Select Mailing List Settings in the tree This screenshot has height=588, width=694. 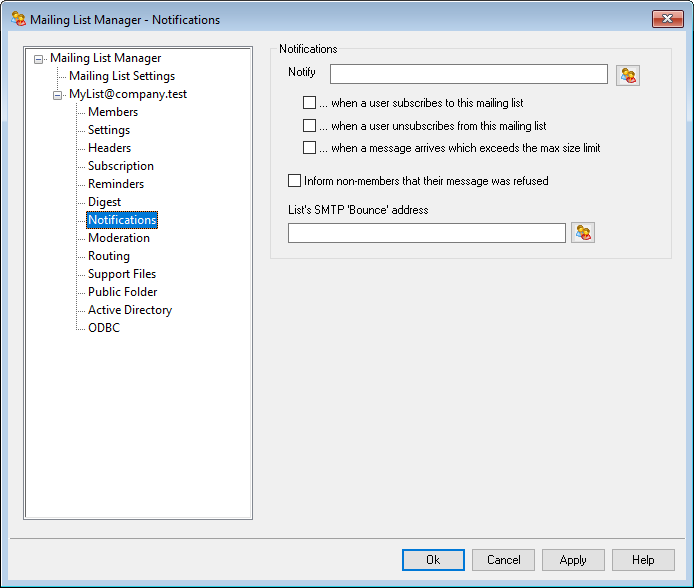click(121, 76)
